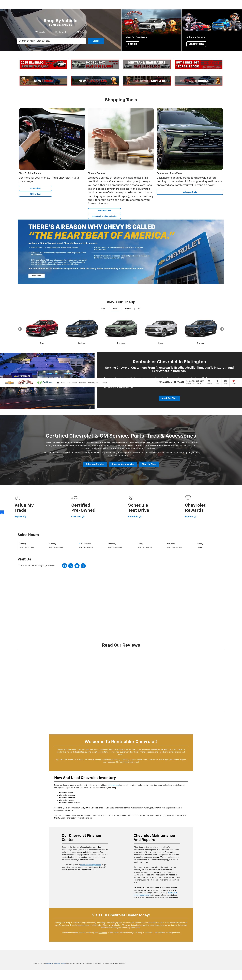The height and width of the screenshot is (980, 242).
Task: Open the 2025 Silverado savings banner
Action: [43, 64]
